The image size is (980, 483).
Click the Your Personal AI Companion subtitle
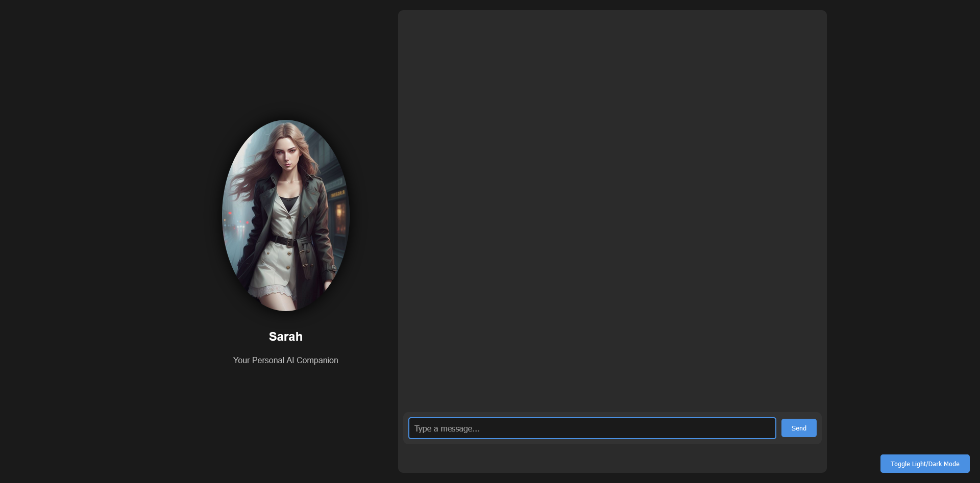click(x=285, y=360)
